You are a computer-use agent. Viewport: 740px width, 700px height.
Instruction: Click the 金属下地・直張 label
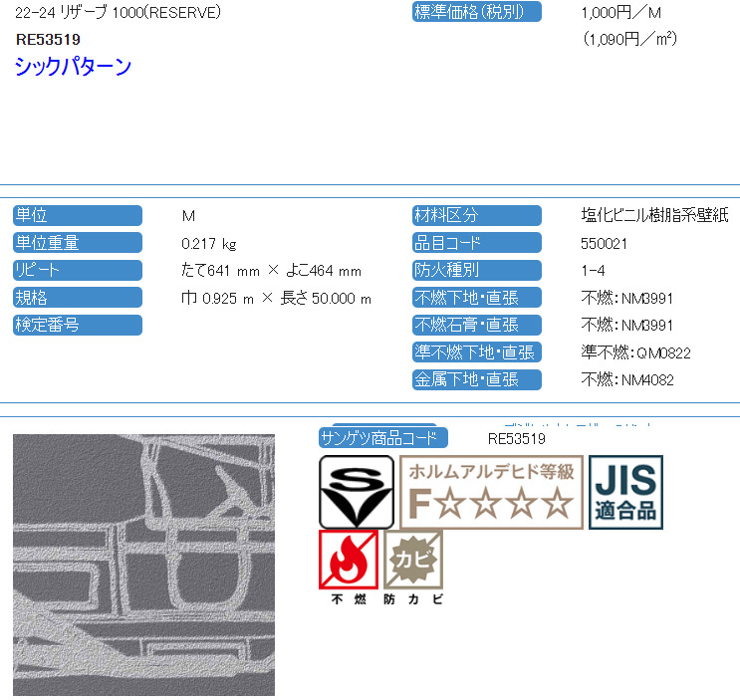tap(477, 379)
